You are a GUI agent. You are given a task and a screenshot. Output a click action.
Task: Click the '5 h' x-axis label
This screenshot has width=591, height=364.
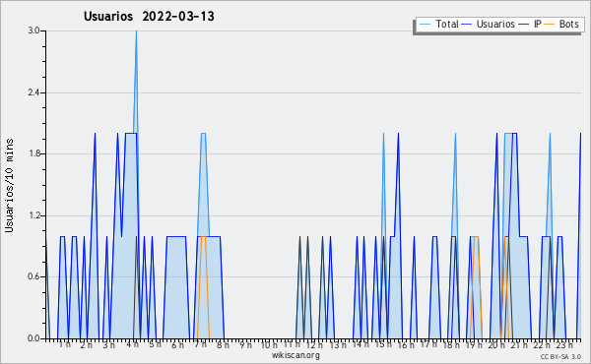pyautogui.click(x=155, y=344)
